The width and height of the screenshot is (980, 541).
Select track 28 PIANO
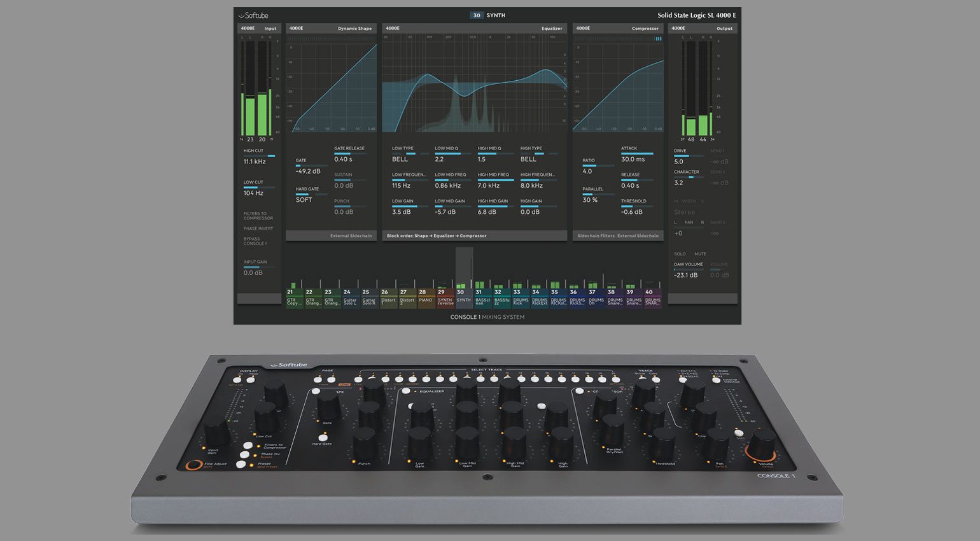pos(426,298)
